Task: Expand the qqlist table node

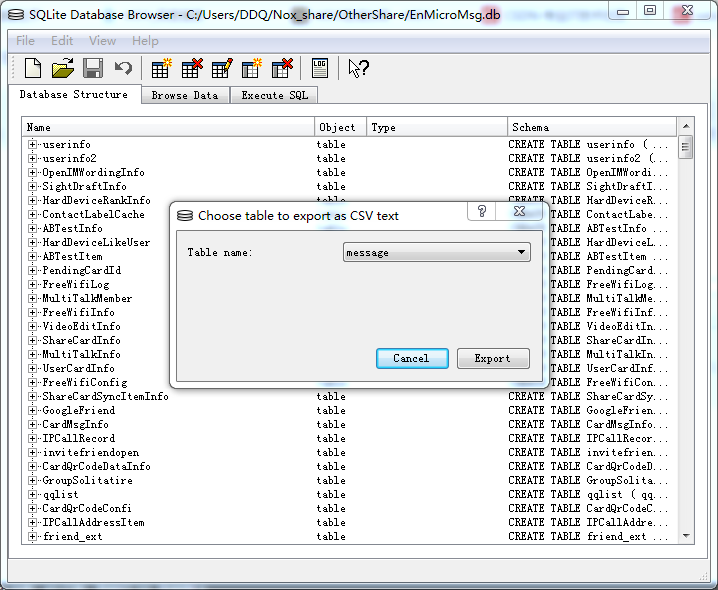Action: 32,494
